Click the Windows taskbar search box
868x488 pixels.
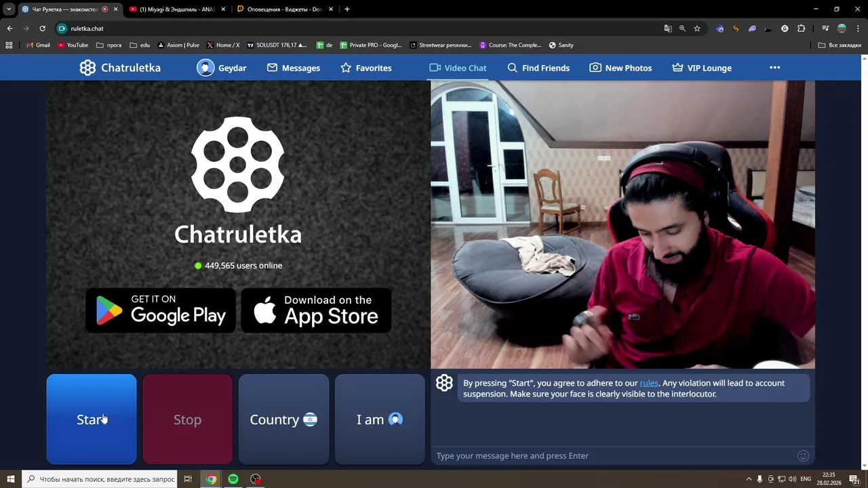[100, 479]
